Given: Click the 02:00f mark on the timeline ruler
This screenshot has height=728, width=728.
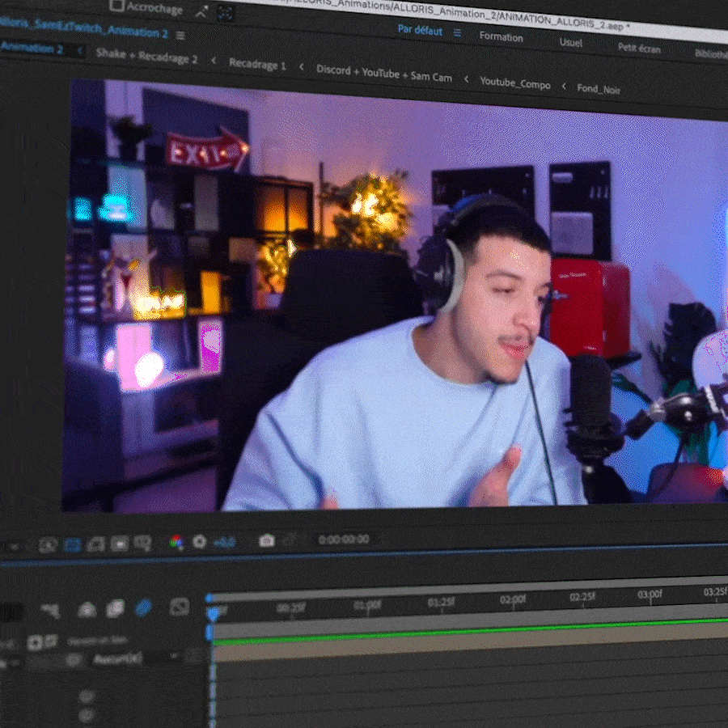Looking at the screenshot, I should click(513, 599).
